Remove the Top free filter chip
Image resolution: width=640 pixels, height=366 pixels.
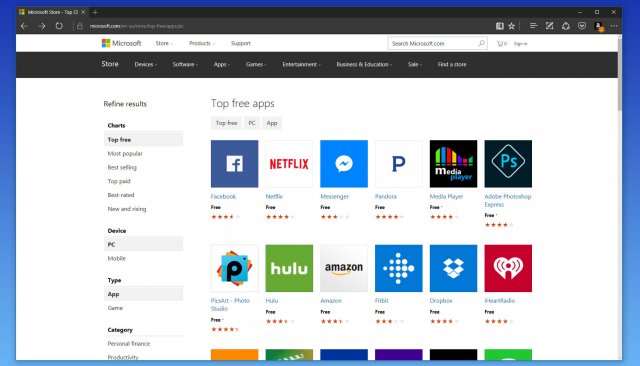tap(226, 123)
